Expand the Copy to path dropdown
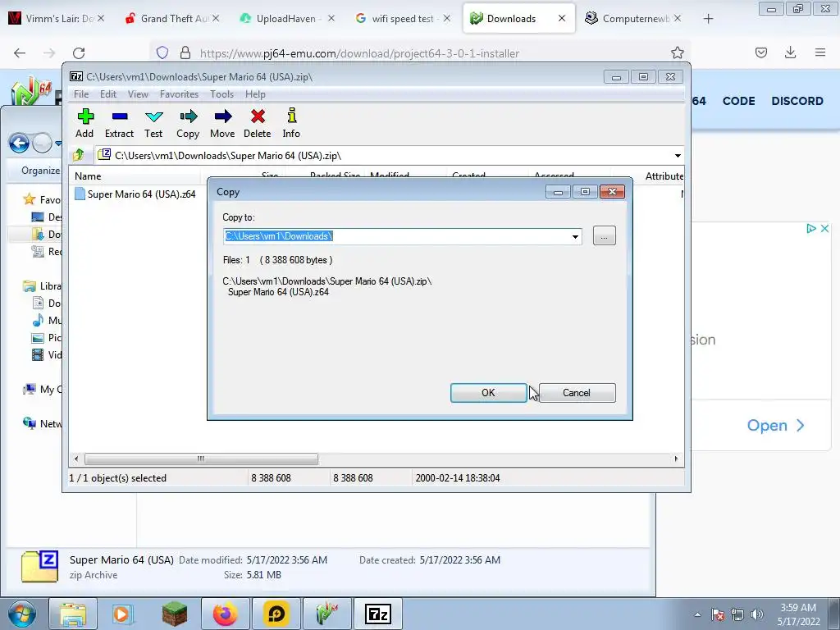Screen dimensions: 840x630 [x=575, y=236]
